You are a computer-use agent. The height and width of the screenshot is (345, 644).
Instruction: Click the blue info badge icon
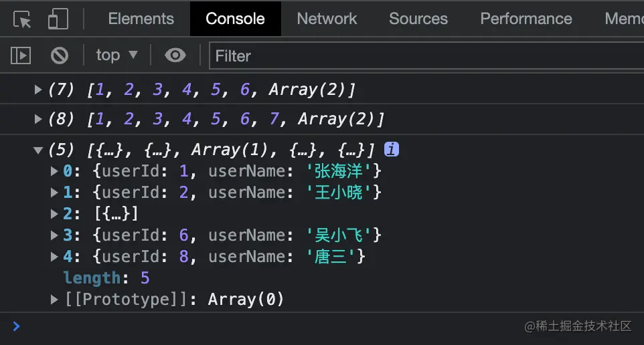[x=392, y=150]
